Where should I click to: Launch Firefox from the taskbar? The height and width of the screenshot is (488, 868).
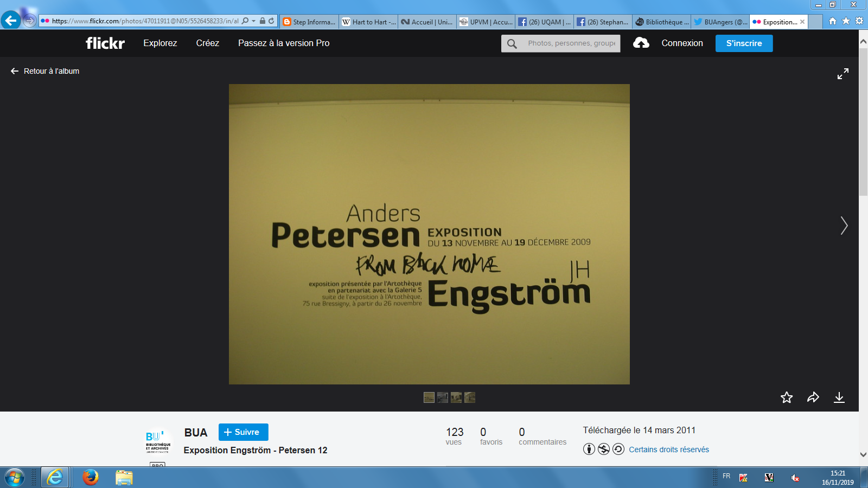[91, 477]
